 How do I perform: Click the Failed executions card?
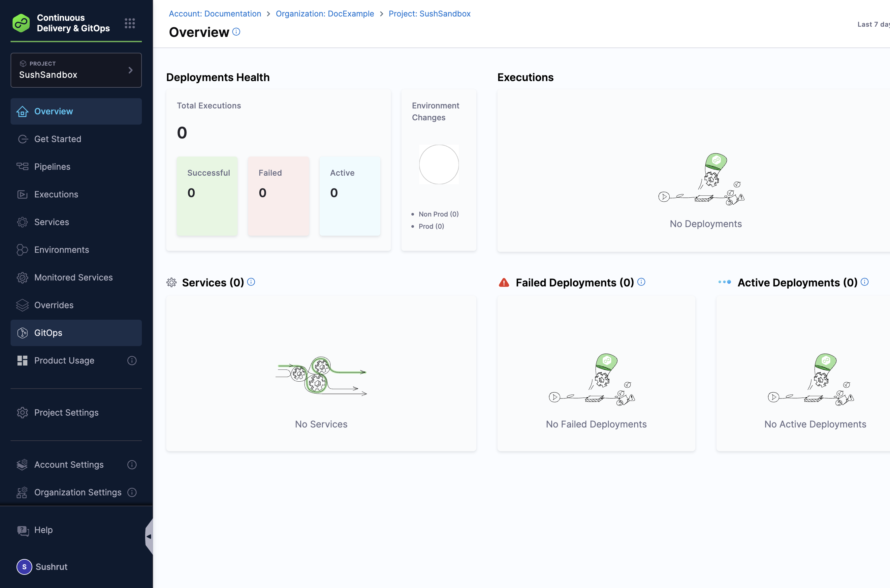(x=278, y=196)
